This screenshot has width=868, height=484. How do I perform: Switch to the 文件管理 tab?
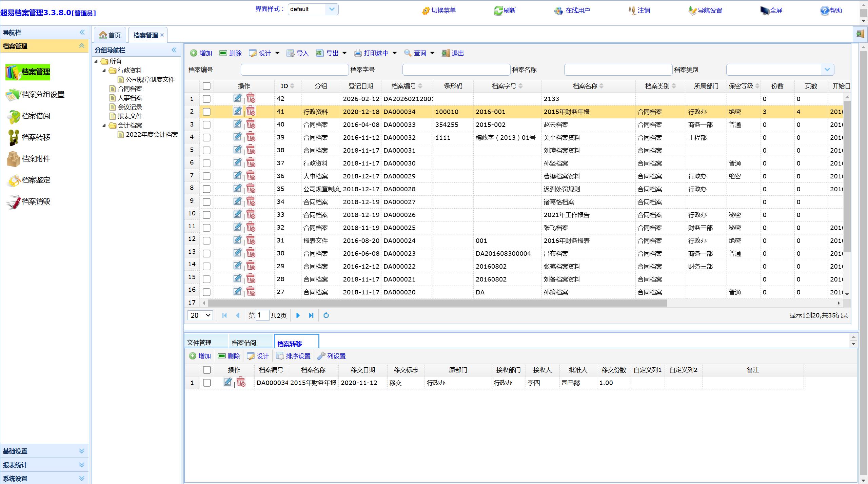point(199,343)
